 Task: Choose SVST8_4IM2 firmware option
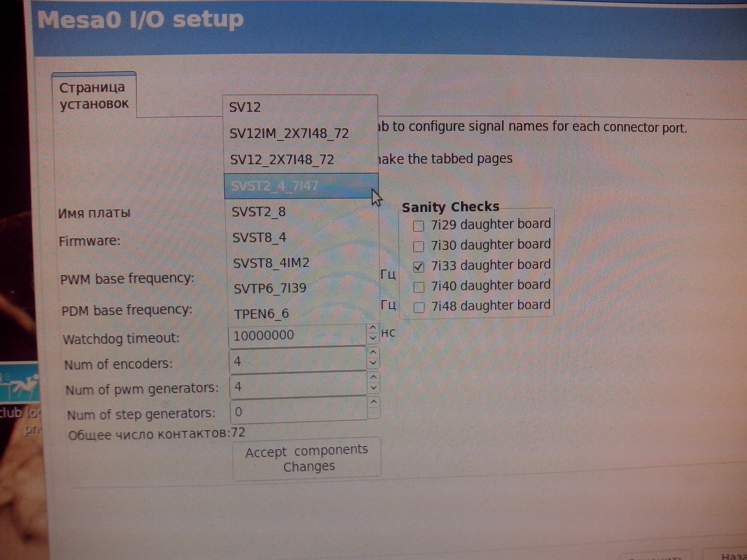(271, 263)
